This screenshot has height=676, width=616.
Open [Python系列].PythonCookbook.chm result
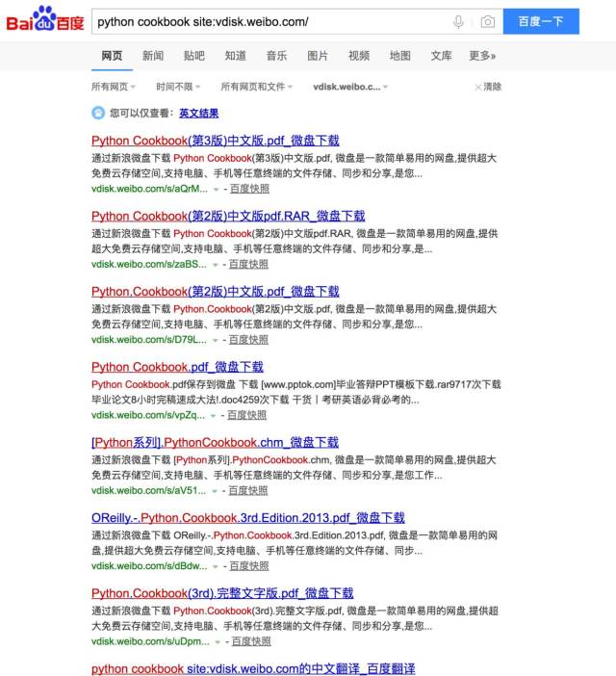pos(215,442)
